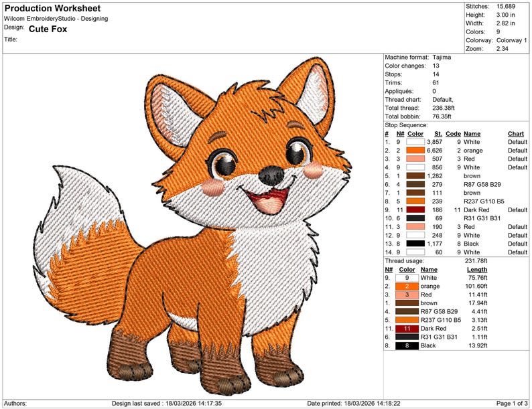Click the Black swatch in stop 13
532x409 pixels.
[x=415, y=244]
